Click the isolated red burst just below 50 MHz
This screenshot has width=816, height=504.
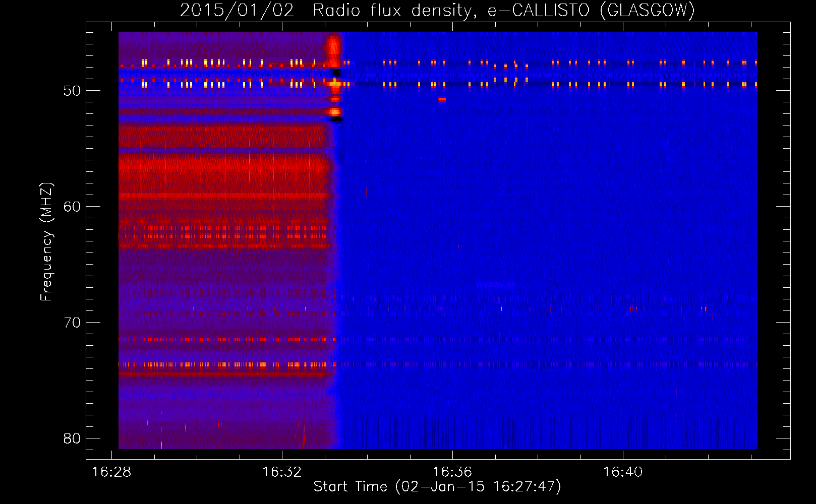442,100
